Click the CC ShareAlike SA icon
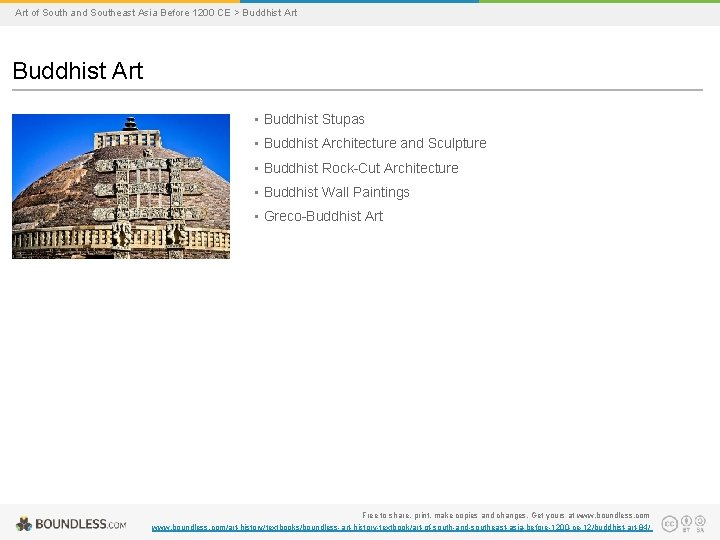This screenshot has height=540, width=720. click(x=700, y=523)
